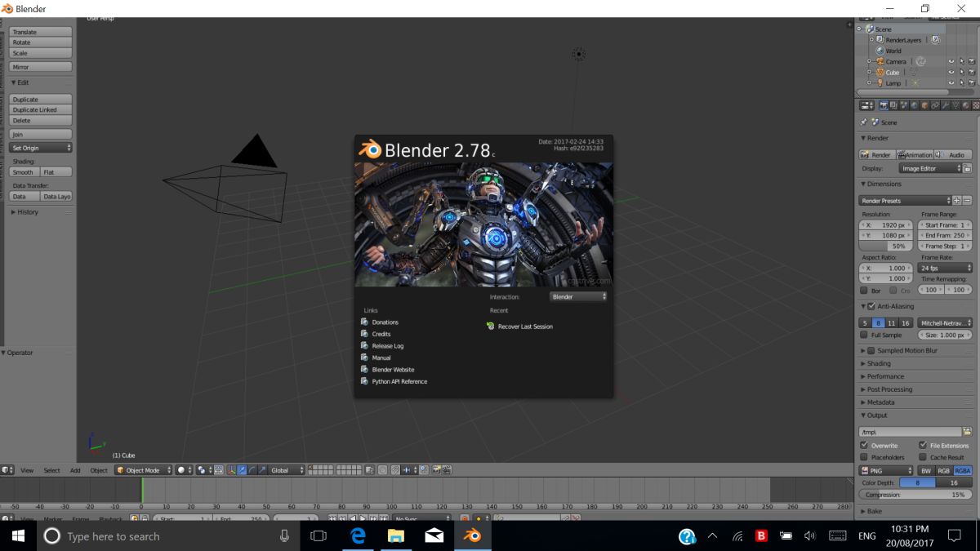The width and height of the screenshot is (980, 551).
Task: Uncheck File Extensions option
Action: click(x=923, y=445)
